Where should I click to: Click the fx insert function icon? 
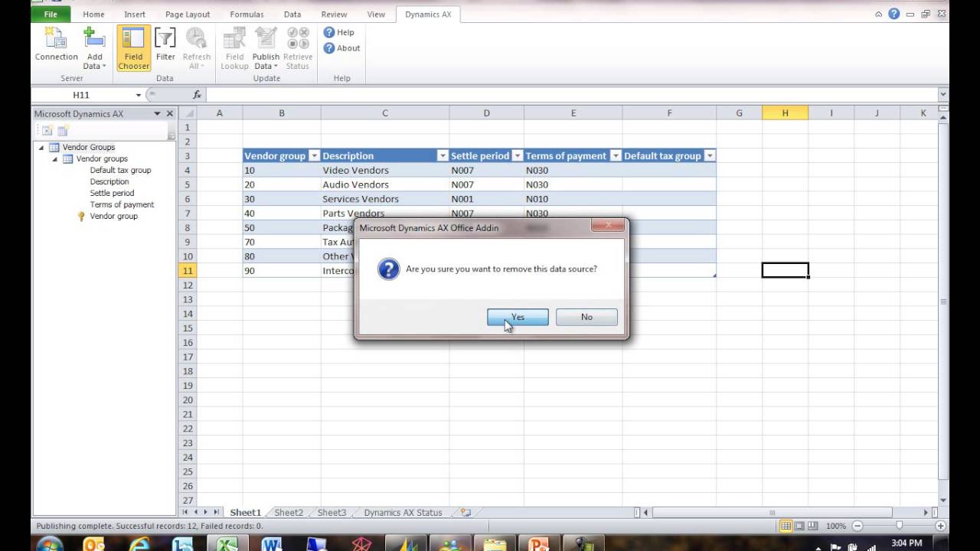[x=197, y=95]
